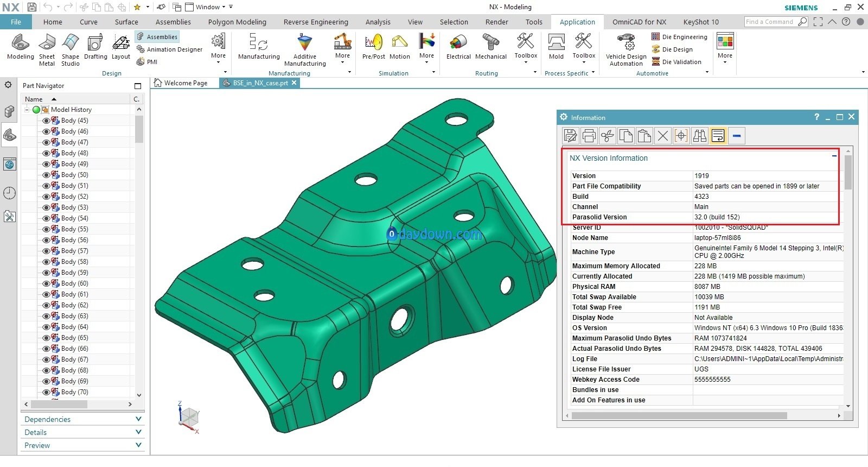Open Mechanical routing application

pos(491,48)
